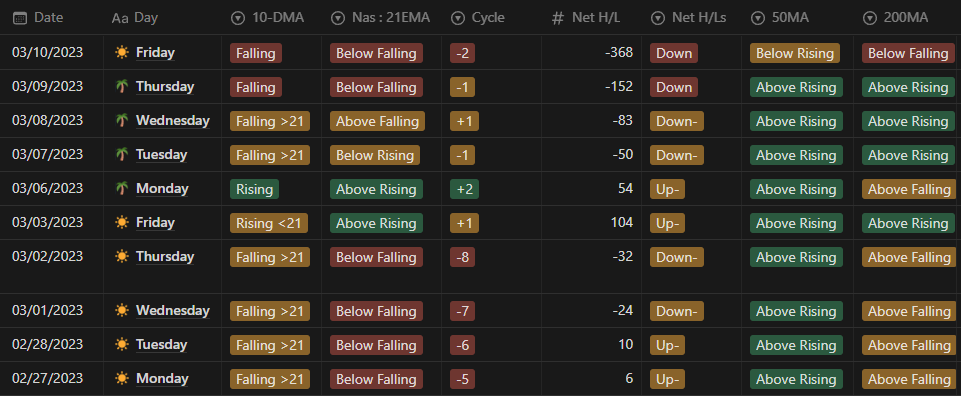Click the -5 Cycle tag
The height and width of the screenshot is (396, 961).
[462, 379]
